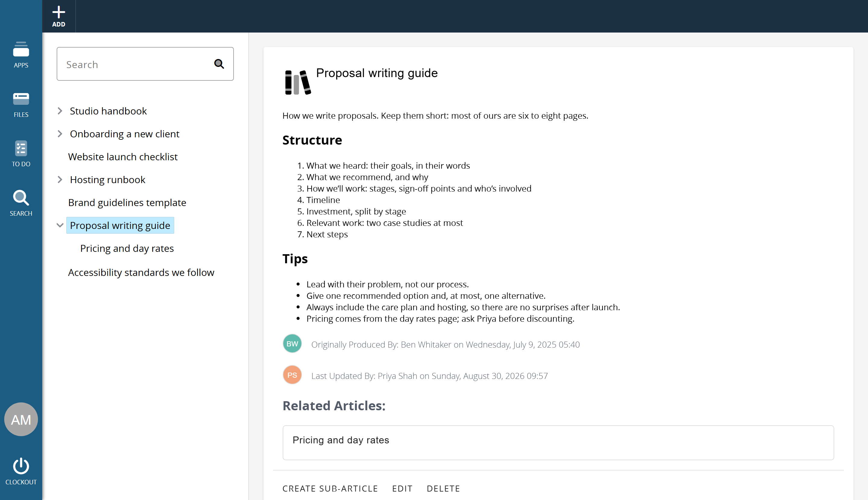The width and height of the screenshot is (868, 500).
Task: Click into the Search input field
Action: pos(145,64)
